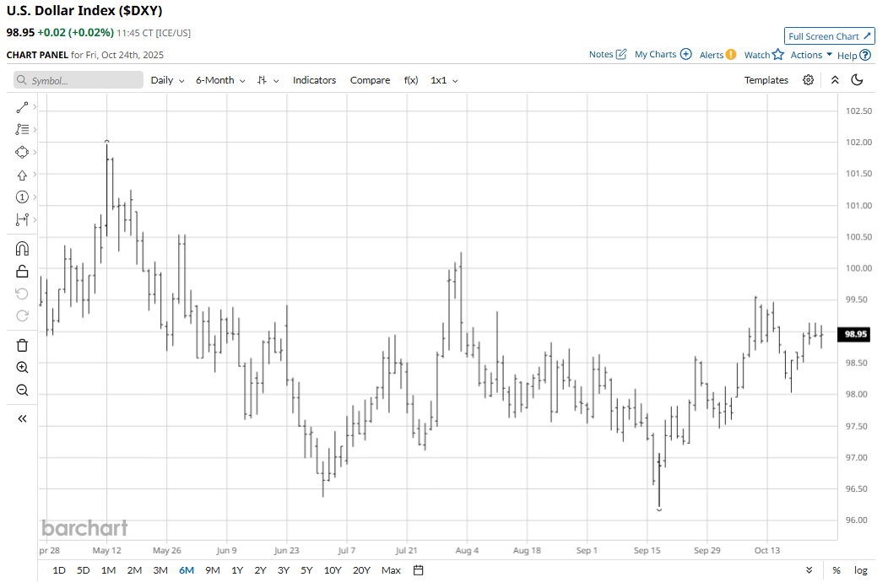Select the 5D time range

[84, 570]
